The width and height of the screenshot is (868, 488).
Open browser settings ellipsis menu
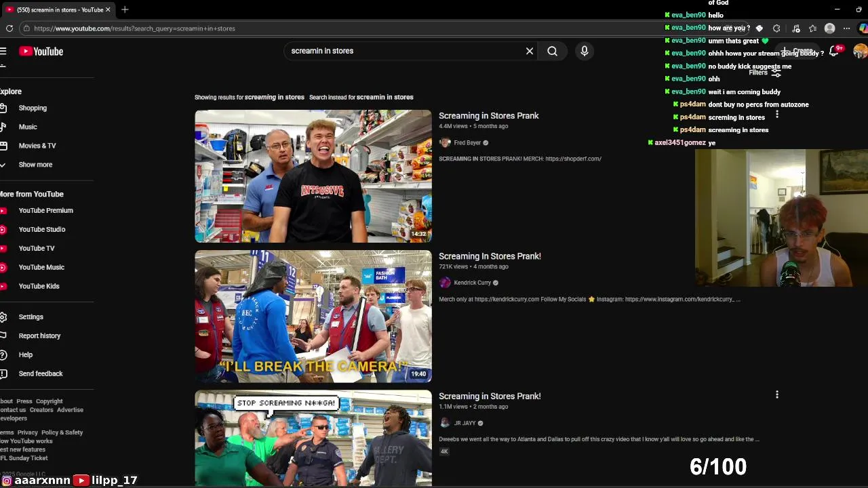(x=846, y=28)
